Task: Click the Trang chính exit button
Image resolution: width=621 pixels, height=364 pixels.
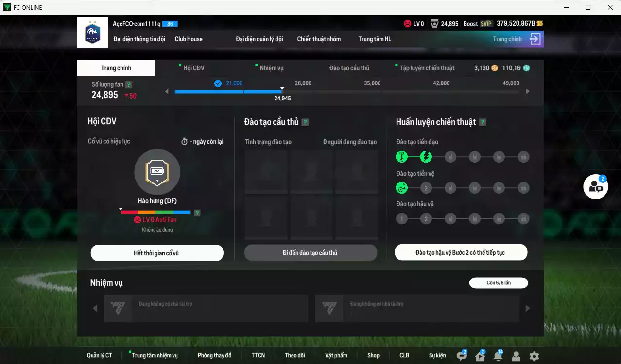Action: [517, 39]
